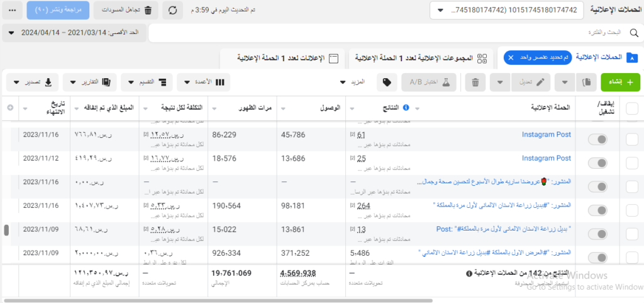This screenshot has height=303, width=644.
Task: Click the ad sets grid icon
Action: click(x=482, y=59)
